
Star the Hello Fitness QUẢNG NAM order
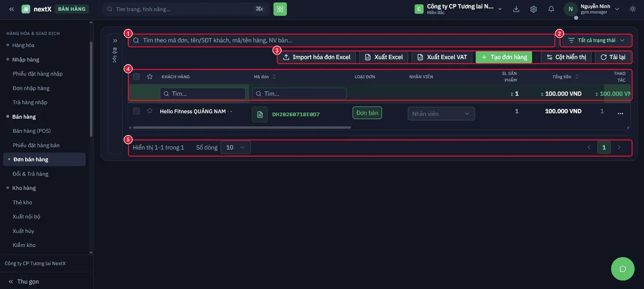pyautogui.click(x=150, y=111)
